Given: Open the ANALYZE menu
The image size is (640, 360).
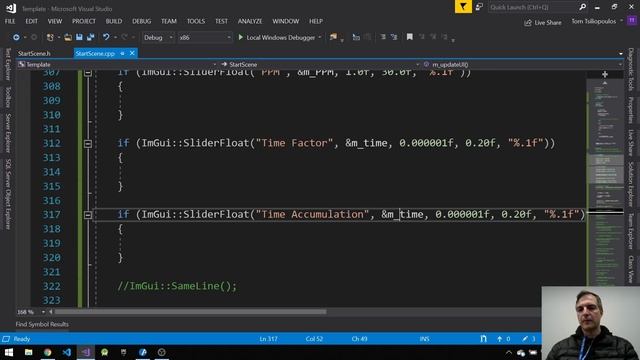Looking at the screenshot, I should click(x=250, y=21).
